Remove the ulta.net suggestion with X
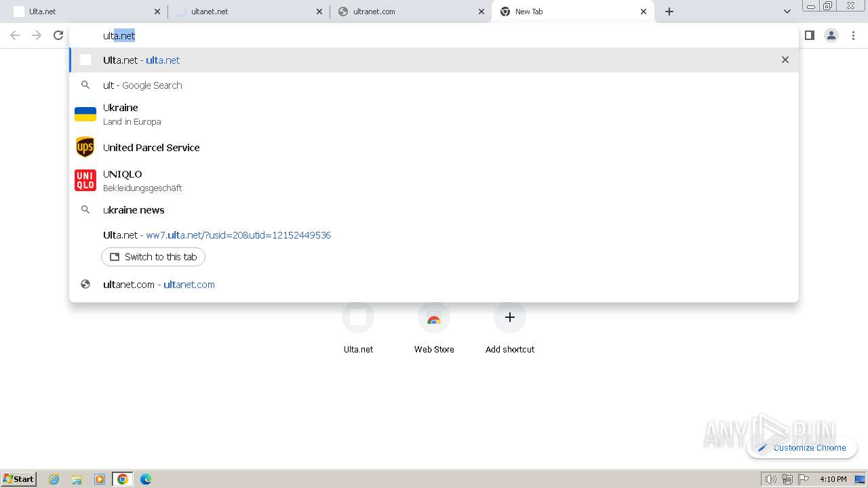The height and width of the screenshot is (488, 868). (785, 60)
